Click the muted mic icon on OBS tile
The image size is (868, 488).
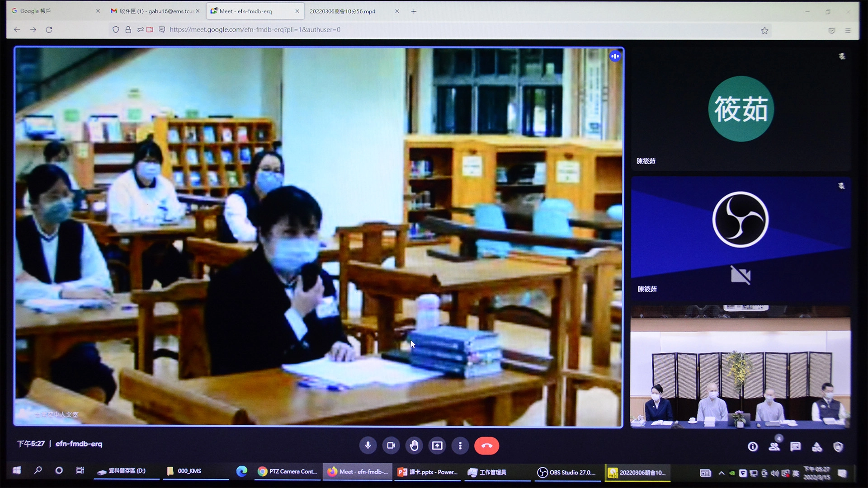pos(841,186)
